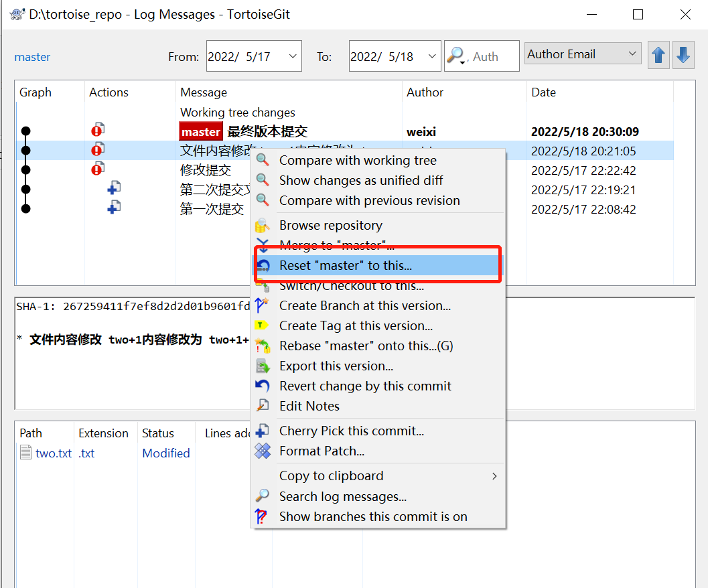708x588 pixels.
Task: Click the TortoiseGit title bar icon
Action: click(17, 14)
